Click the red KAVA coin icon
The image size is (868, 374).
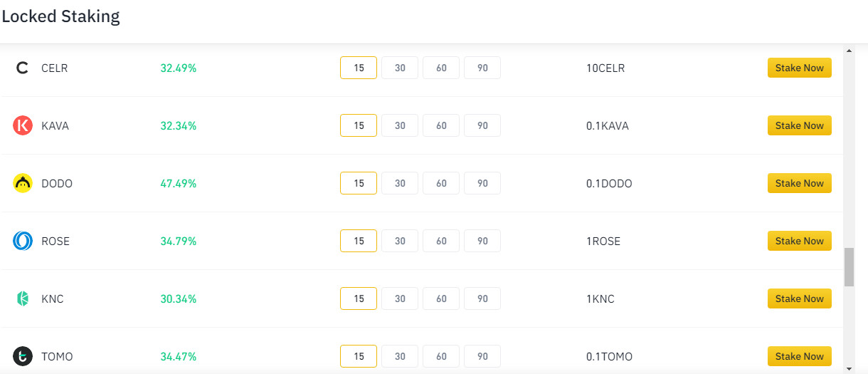point(23,125)
